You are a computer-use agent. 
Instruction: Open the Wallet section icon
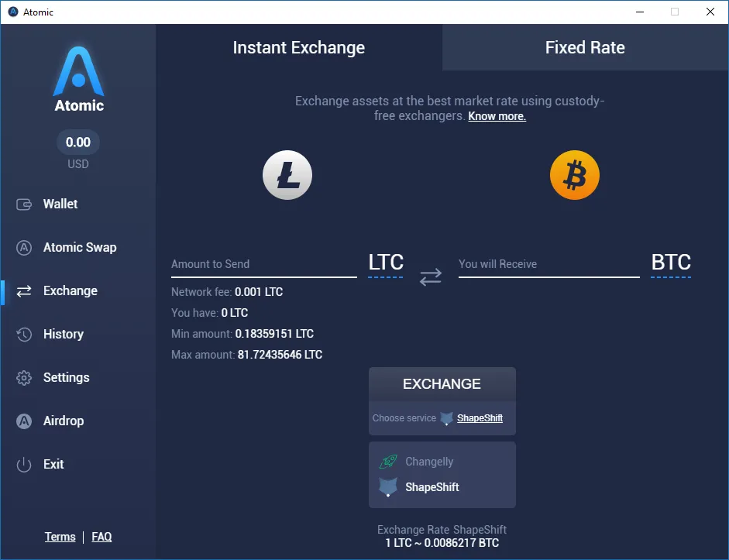click(x=24, y=204)
